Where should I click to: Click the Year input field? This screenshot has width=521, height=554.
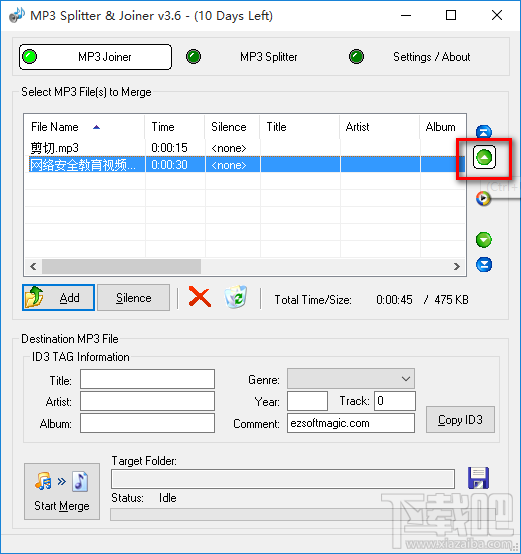(x=307, y=401)
